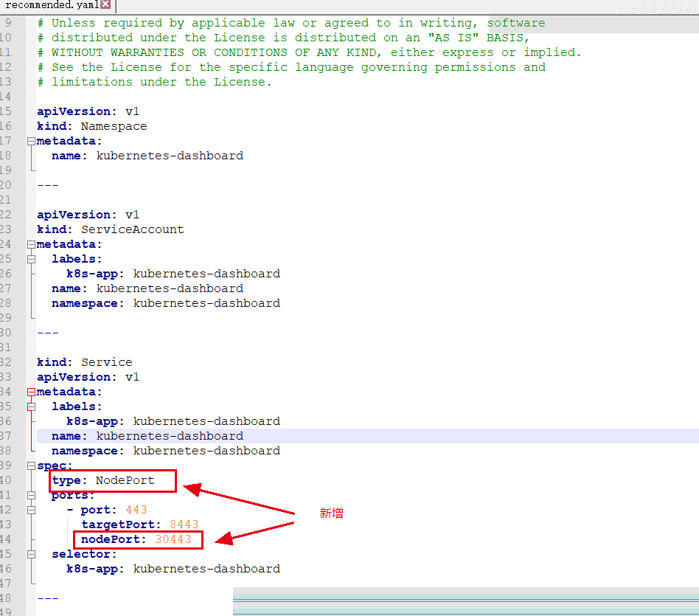
Task: Click comment 'See the License for the specific'
Action: point(291,67)
